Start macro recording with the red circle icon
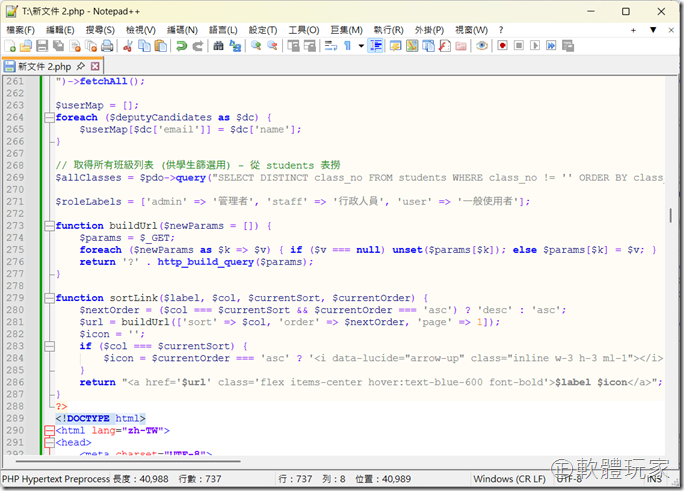684x491 pixels. [x=502, y=46]
